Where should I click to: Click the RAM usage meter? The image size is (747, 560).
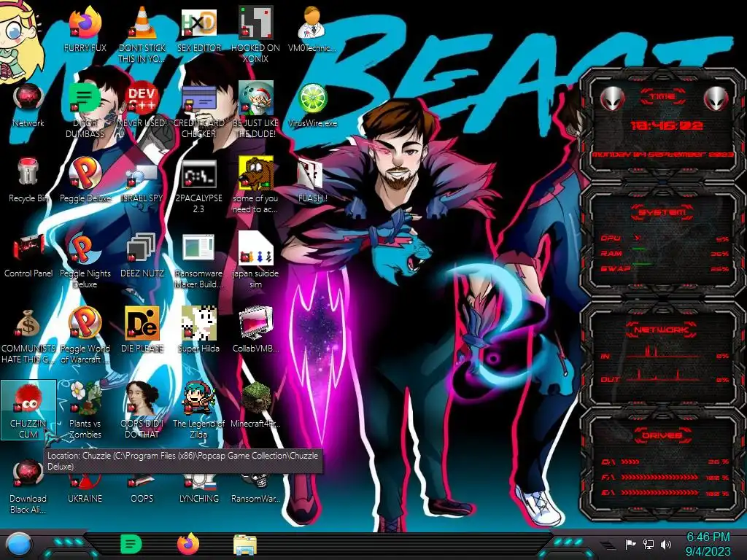pyautogui.click(x=665, y=254)
